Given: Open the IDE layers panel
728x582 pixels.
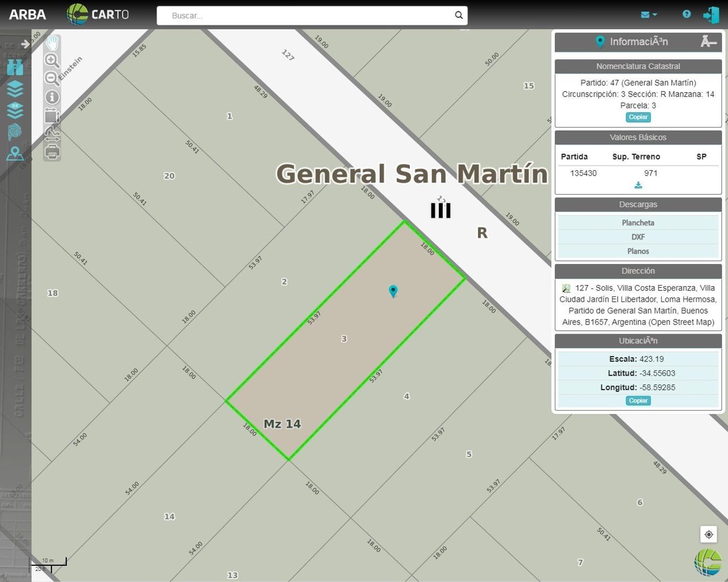Looking at the screenshot, I should tap(15, 110).
